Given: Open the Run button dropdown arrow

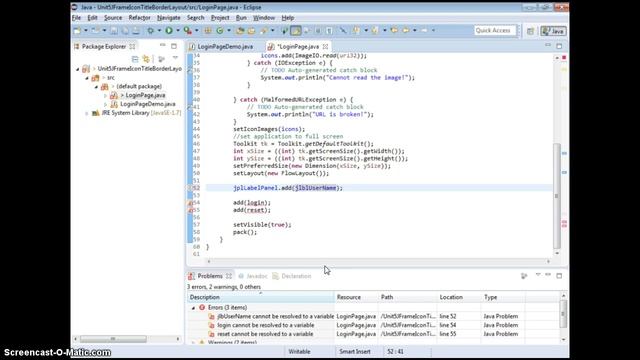Looking at the screenshot, I should [x=178, y=31].
